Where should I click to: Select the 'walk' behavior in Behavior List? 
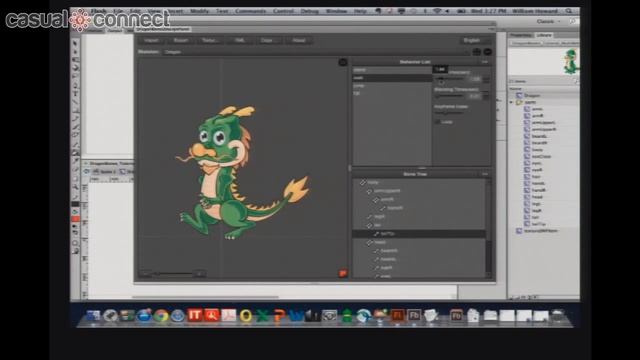392,78
